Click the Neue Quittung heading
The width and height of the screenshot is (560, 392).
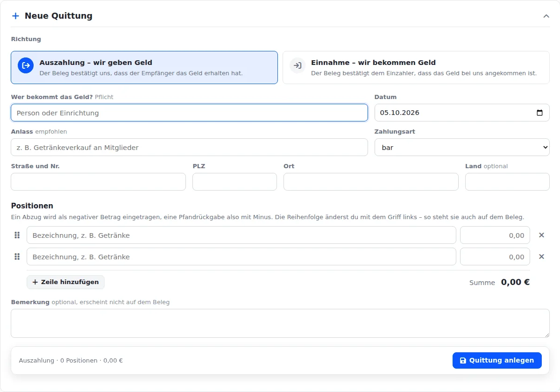58,16
